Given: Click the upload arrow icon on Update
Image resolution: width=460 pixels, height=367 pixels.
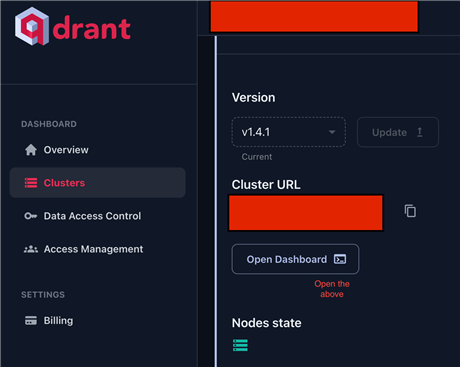Looking at the screenshot, I should [420, 132].
